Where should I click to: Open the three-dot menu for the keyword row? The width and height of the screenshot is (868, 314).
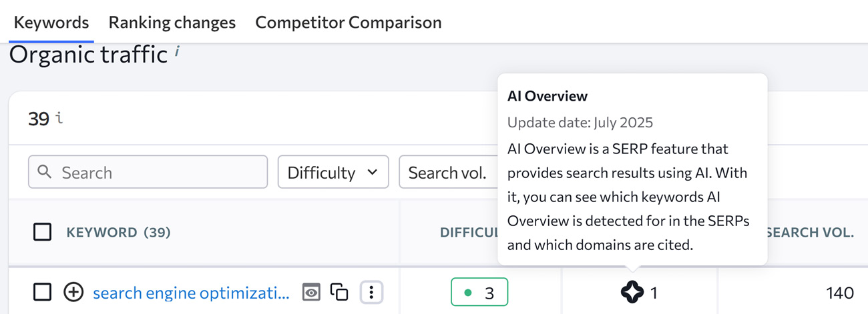click(371, 292)
